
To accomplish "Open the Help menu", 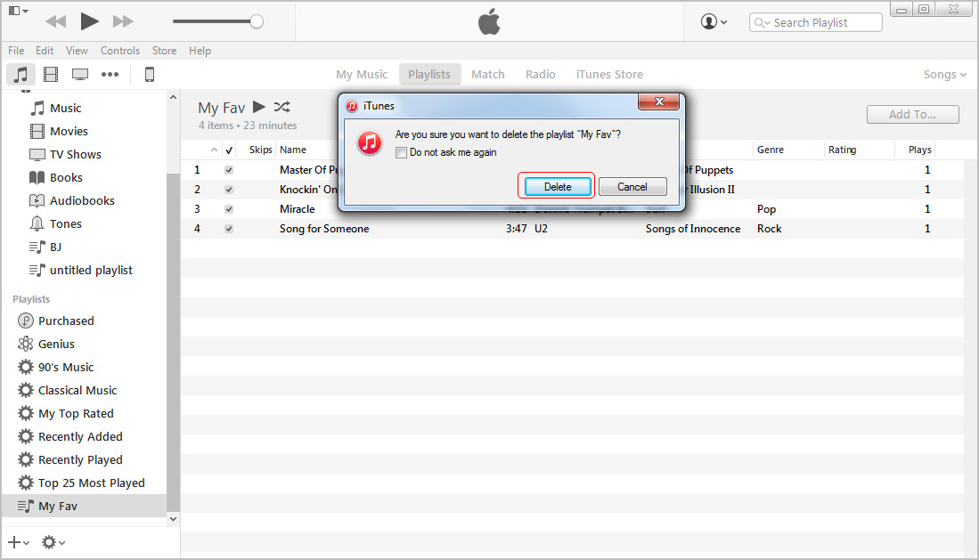I will click(x=200, y=51).
